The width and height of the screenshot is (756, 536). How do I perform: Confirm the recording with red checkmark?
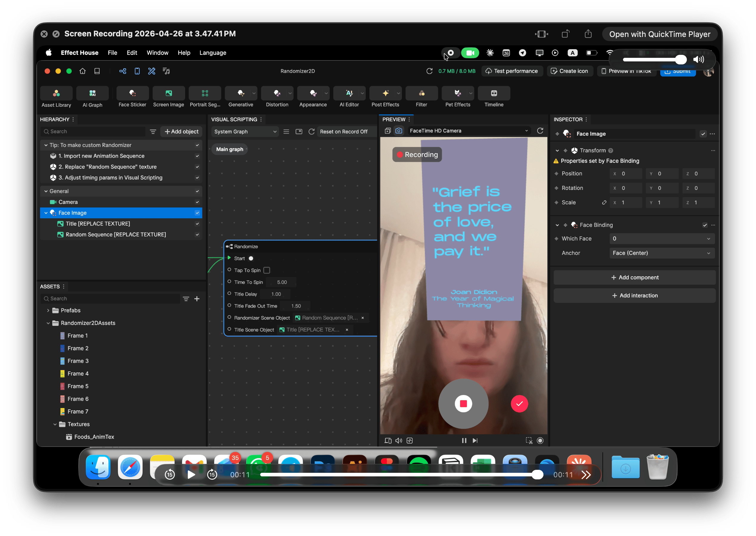click(519, 404)
